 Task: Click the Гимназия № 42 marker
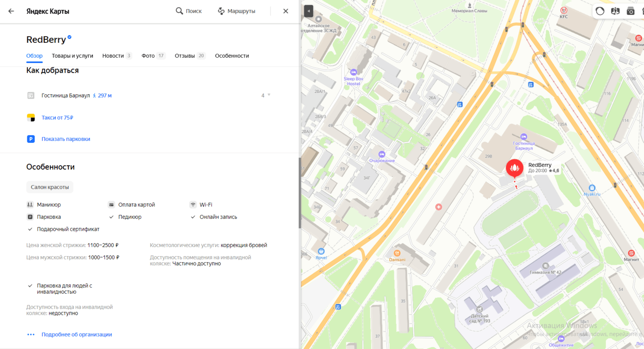(545, 266)
